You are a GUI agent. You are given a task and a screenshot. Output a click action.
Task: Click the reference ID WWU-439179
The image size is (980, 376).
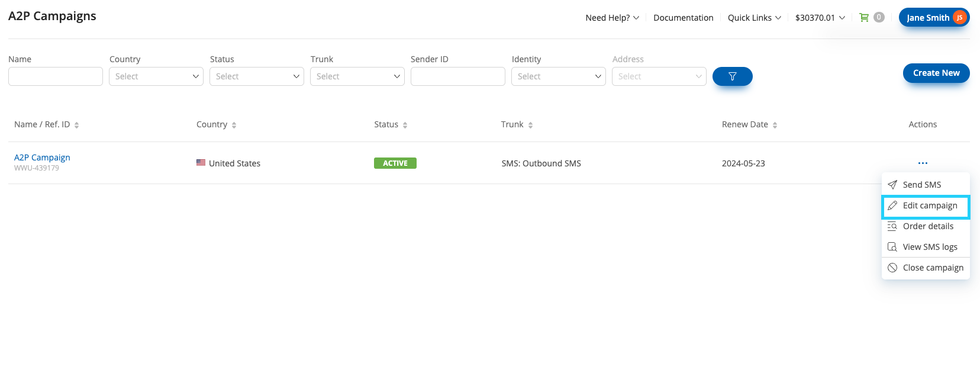(x=37, y=168)
